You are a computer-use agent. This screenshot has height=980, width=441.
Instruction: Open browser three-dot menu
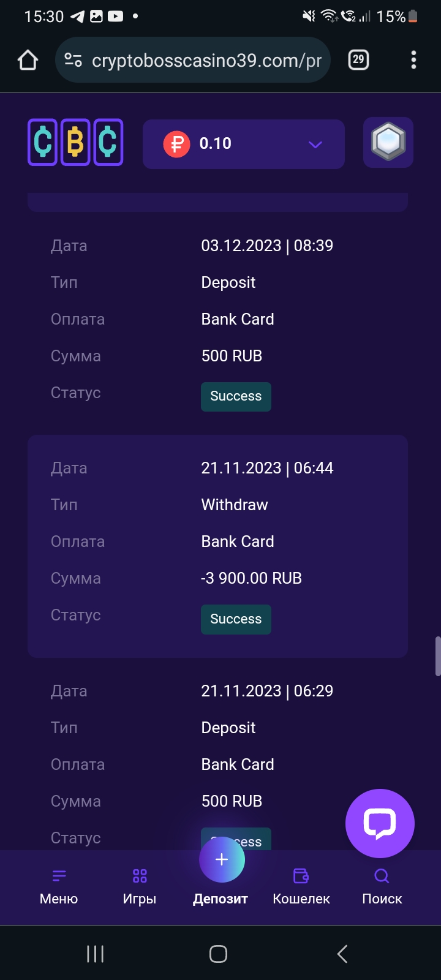[x=414, y=59]
